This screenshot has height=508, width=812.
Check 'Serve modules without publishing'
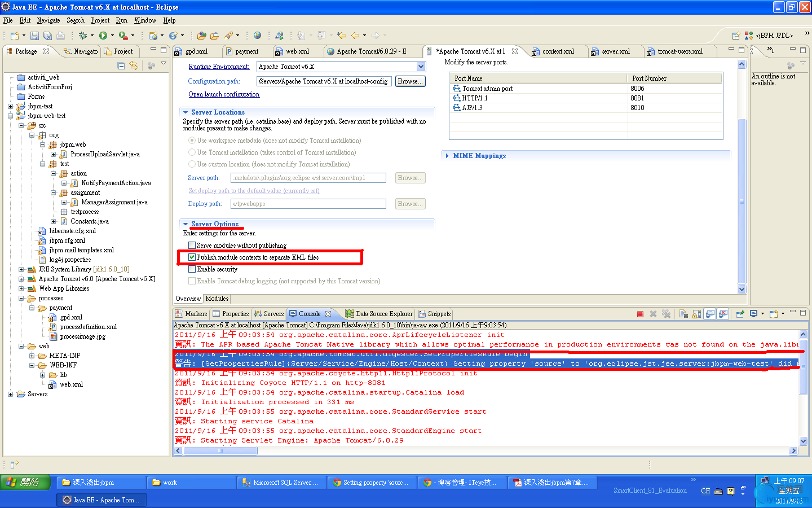pyautogui.click(x=192, y=246)
